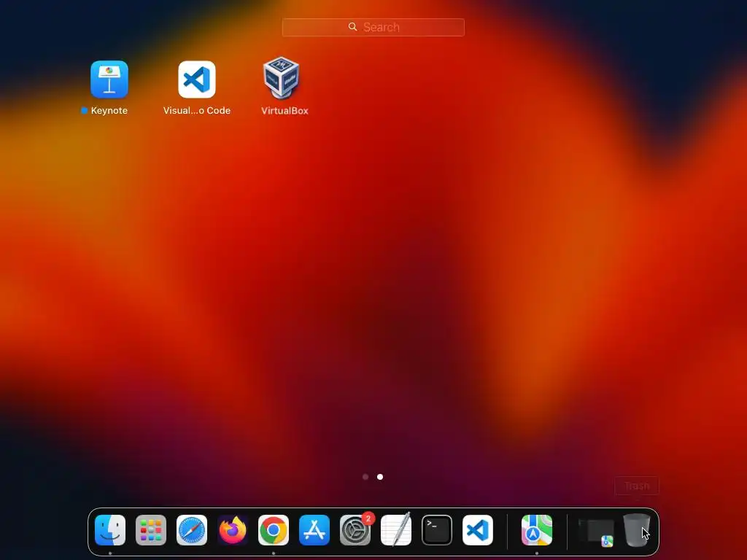Open Firefox from the Dock

coord(233,530)
